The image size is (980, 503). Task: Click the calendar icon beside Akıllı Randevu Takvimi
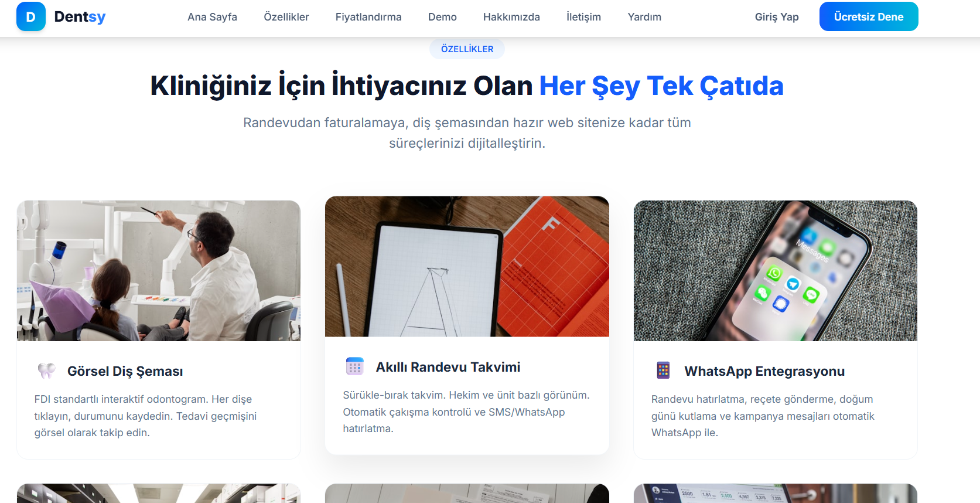click(355, 366)
